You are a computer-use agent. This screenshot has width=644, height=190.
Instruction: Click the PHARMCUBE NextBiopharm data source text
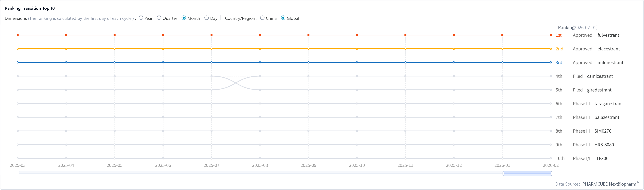coord(609,184)
